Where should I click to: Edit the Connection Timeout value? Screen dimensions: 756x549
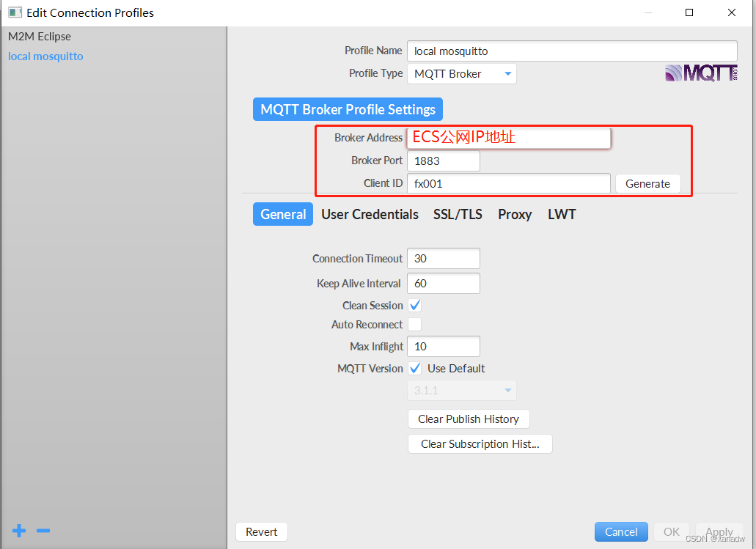coord(444,258)
